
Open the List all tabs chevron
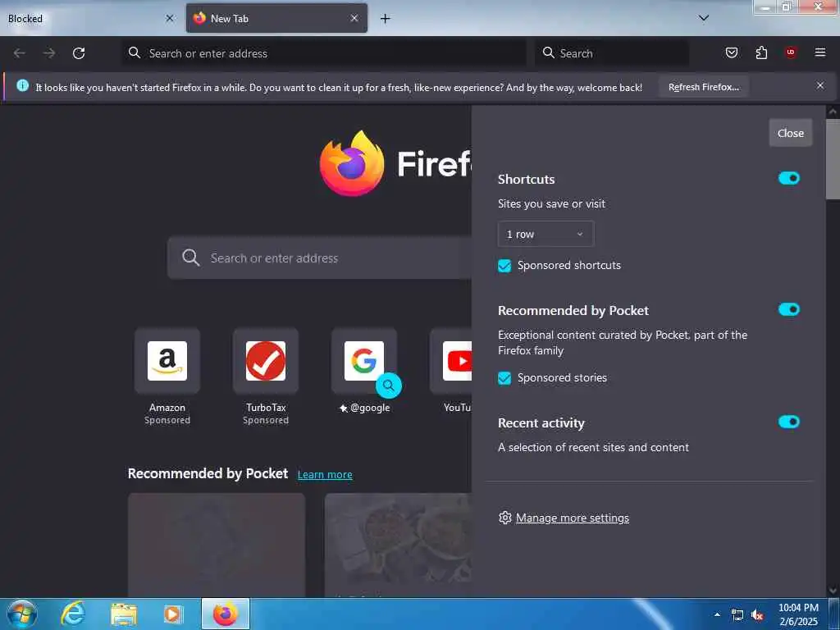[x=704, y=18]
